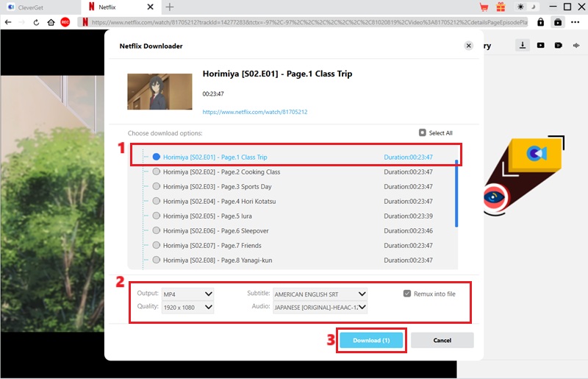Toggle the Remux into file checkbox
588x379 pixels.
click(x=407, y=294)
